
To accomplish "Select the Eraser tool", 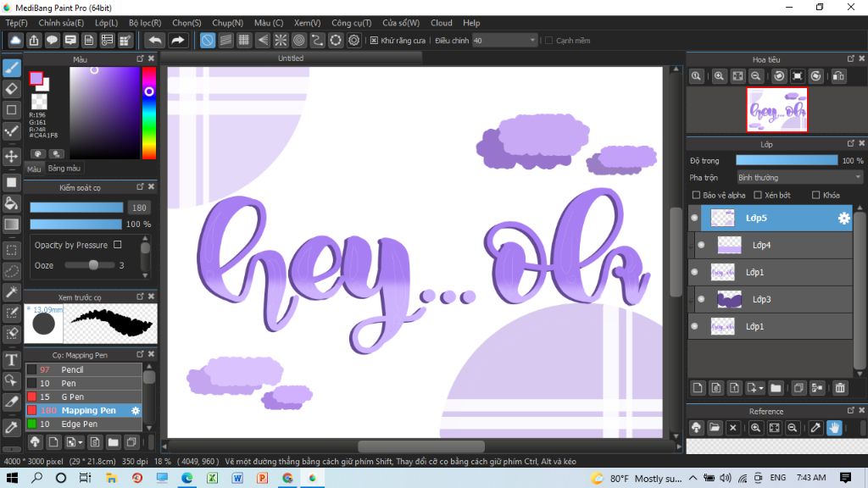I will [12, 88].
